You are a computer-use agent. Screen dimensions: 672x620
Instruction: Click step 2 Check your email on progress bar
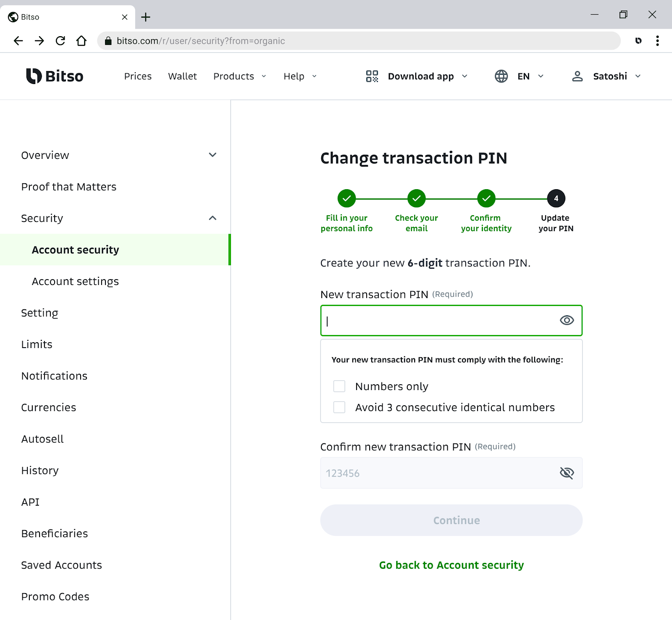tap(416, 198)
